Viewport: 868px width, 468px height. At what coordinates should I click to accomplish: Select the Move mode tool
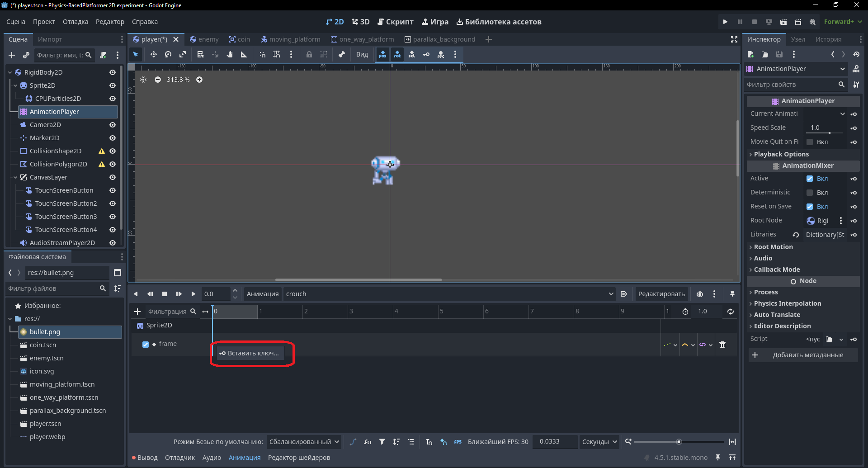(154, 54)
